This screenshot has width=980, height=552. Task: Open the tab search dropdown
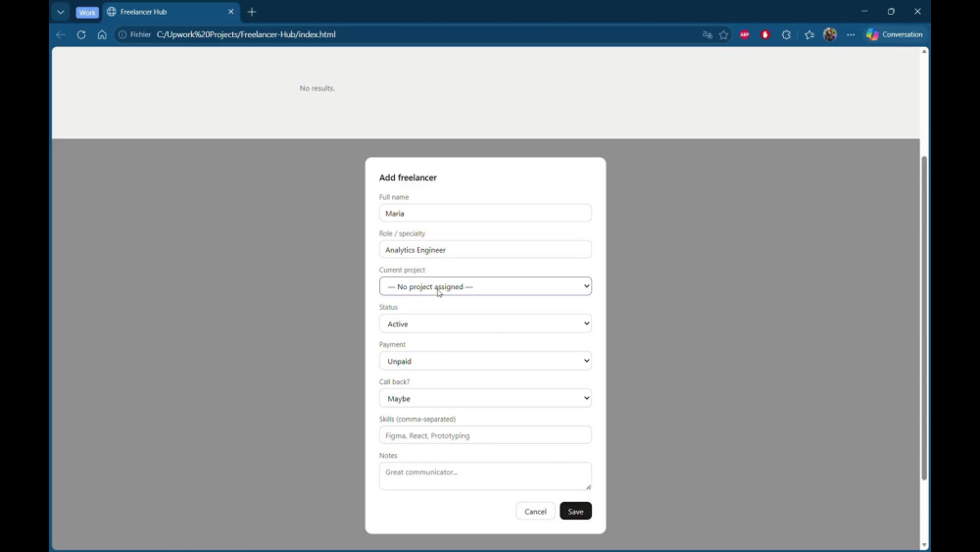click(x=61, y=12)
